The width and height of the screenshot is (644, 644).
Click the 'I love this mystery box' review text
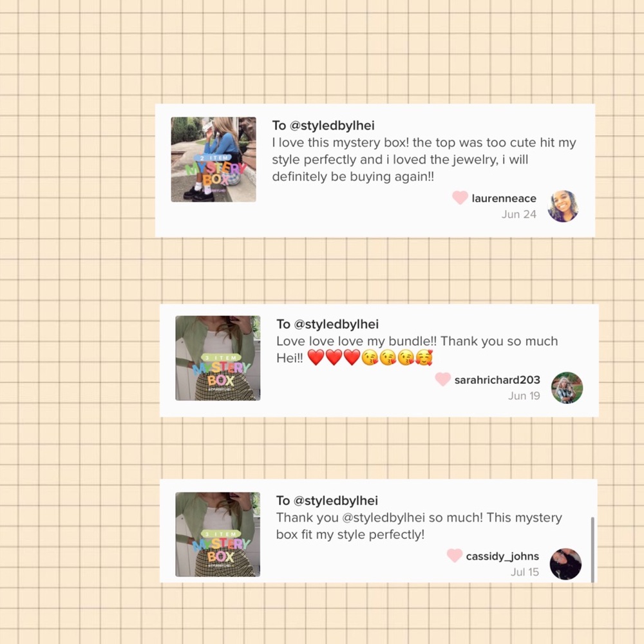click(424, 159)
